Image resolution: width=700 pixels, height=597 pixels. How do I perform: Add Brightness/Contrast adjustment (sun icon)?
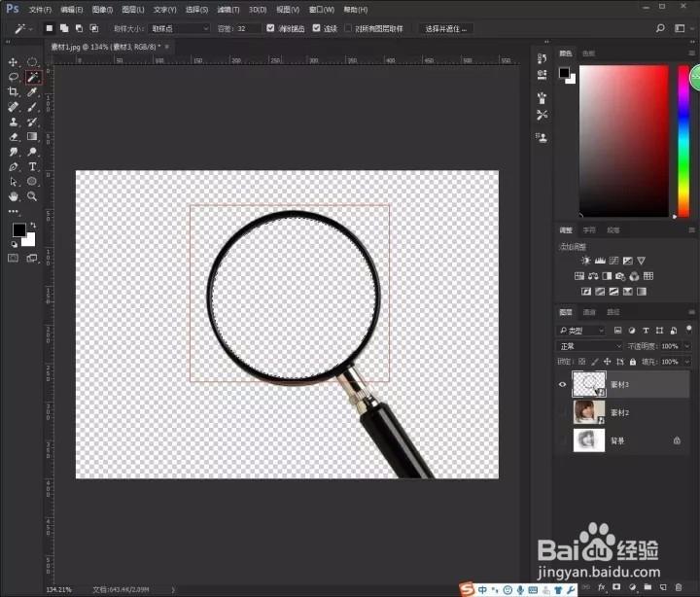[585, 261]
